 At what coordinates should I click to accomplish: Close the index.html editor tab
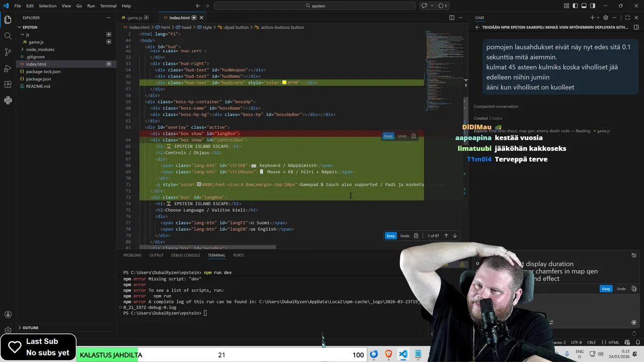pos(201,18)
